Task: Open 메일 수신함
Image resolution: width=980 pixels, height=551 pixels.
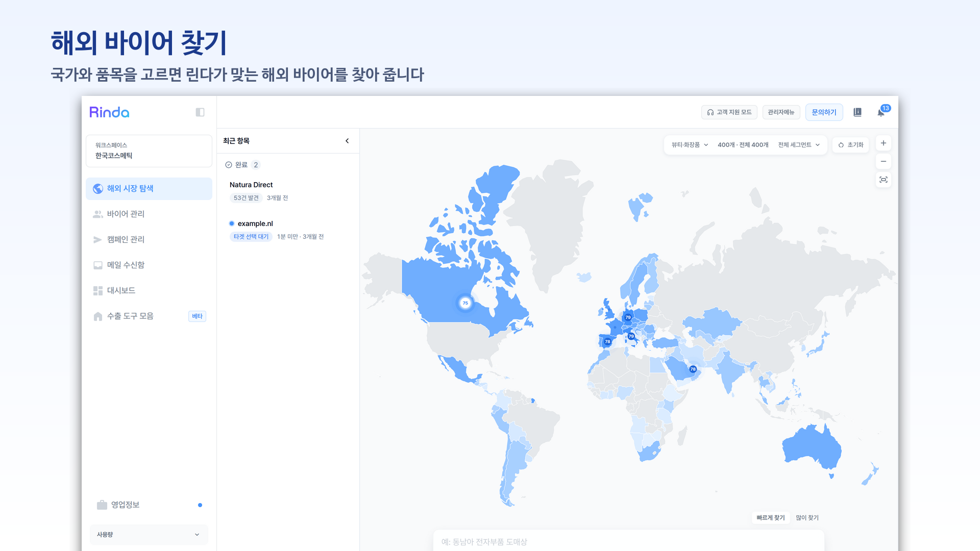Action: point(149,265)
